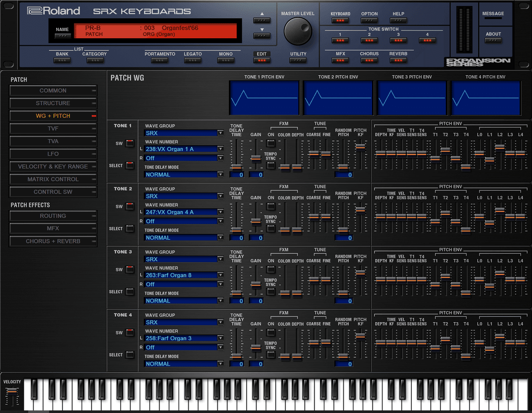Screen dimensions: 532x413
Task: Enable Tone 1 FXM ON button
Action: click(x=271, y=143)
